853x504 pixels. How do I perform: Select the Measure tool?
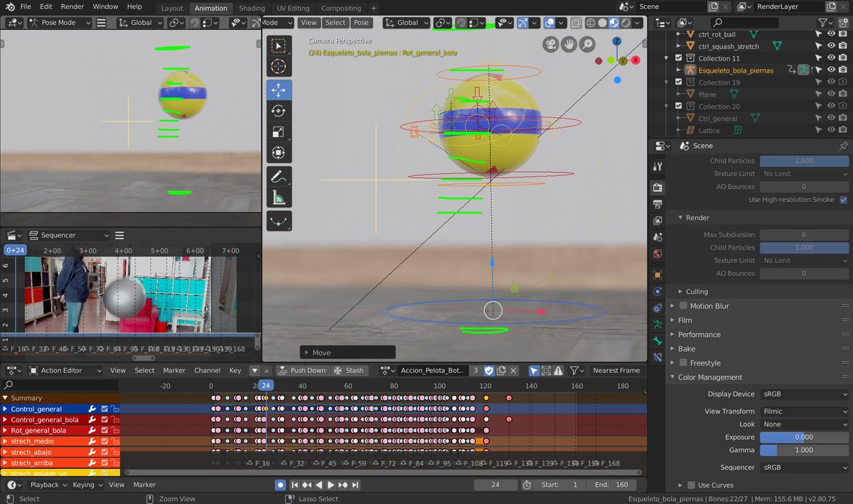pyautogui.click(x=278, y=197)
